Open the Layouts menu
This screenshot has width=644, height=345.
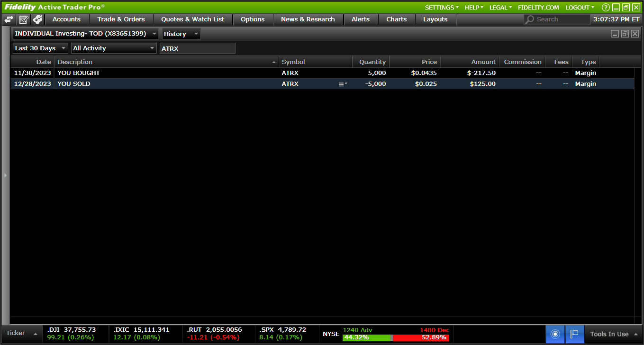pyautogui.click(x=435, y=19)
